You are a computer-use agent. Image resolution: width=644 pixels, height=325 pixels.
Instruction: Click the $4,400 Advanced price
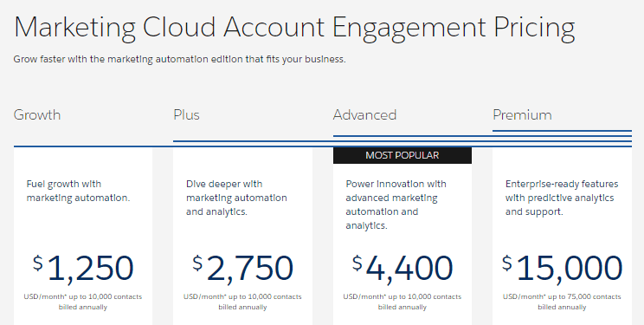click(x=402, y=268)
